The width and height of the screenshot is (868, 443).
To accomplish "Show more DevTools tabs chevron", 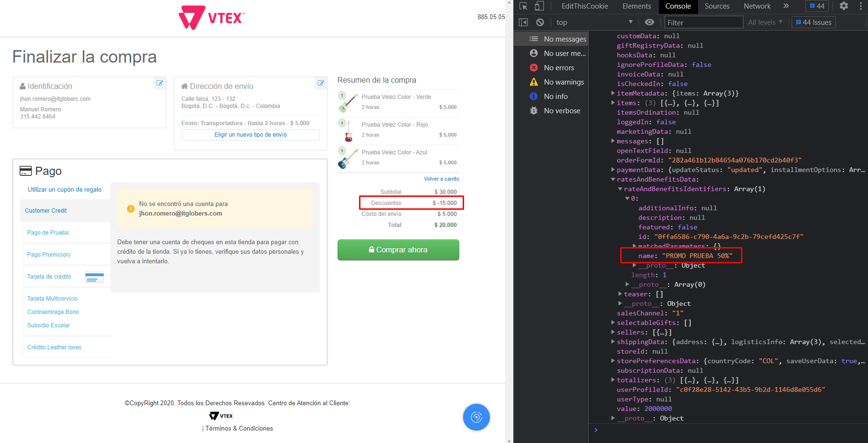I will click(786, 6).
